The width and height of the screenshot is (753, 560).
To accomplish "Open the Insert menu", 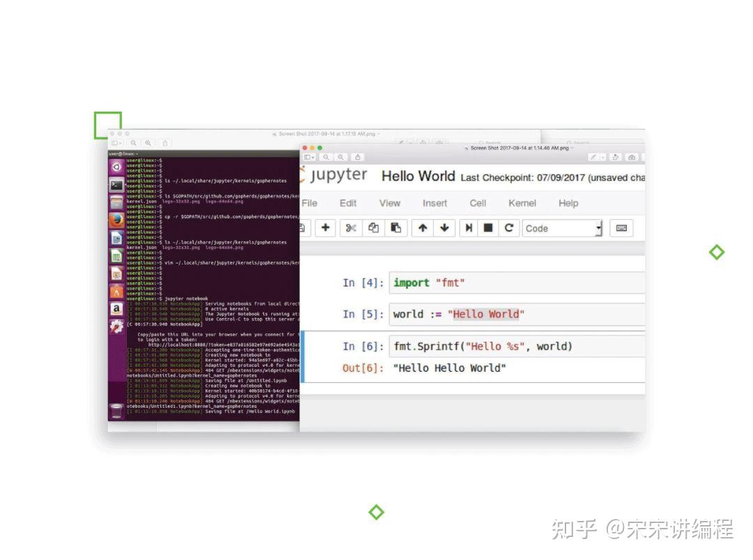I will pos(434,203).
